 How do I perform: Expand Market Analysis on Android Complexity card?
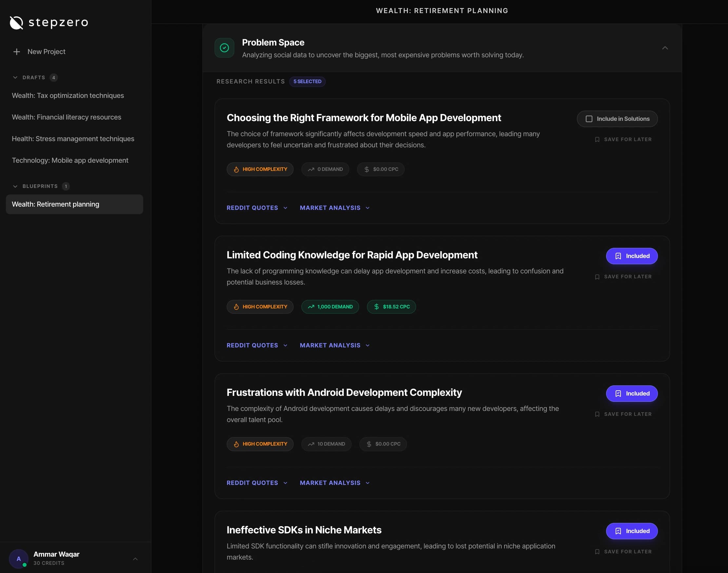tap(334, 483)
